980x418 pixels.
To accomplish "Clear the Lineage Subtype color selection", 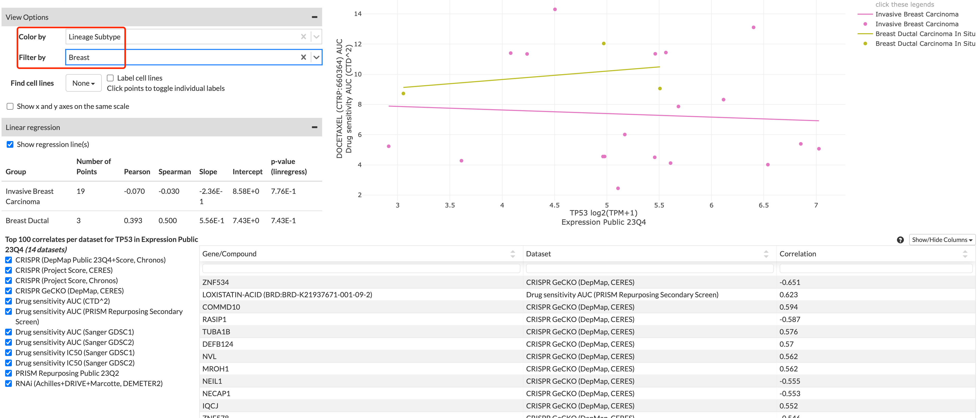I will (x=303, y=37).
